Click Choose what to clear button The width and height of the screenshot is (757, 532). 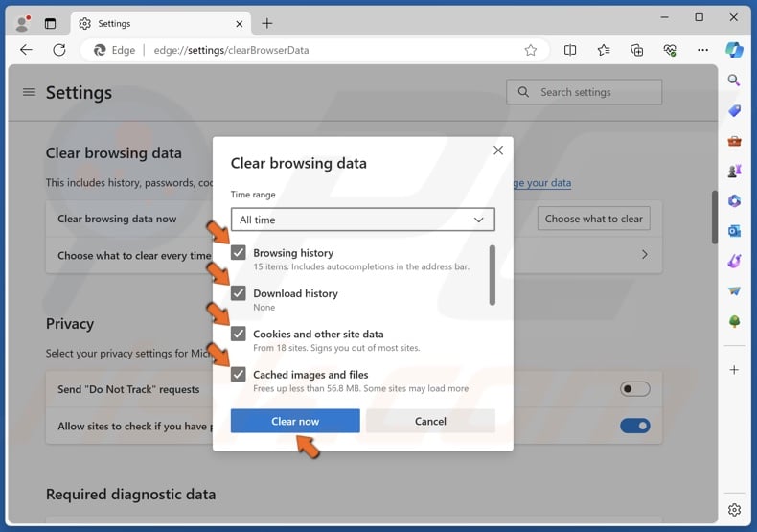pos(593,219)
